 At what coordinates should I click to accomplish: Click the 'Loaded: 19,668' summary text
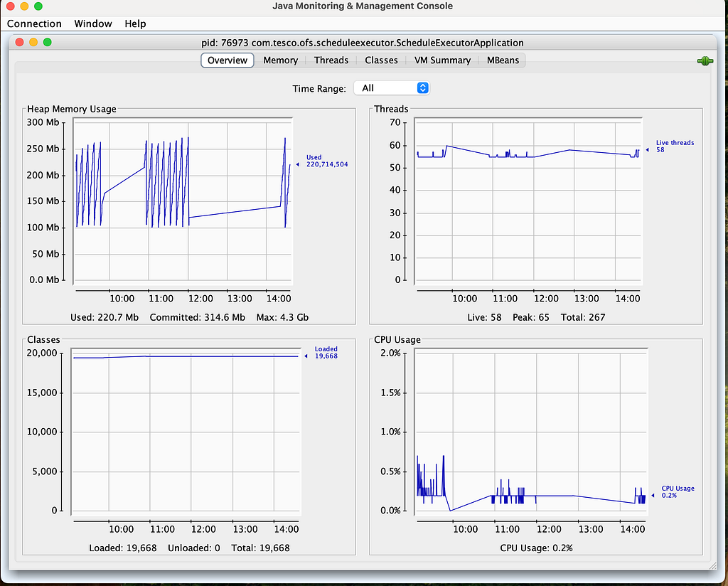coord(122,548)
